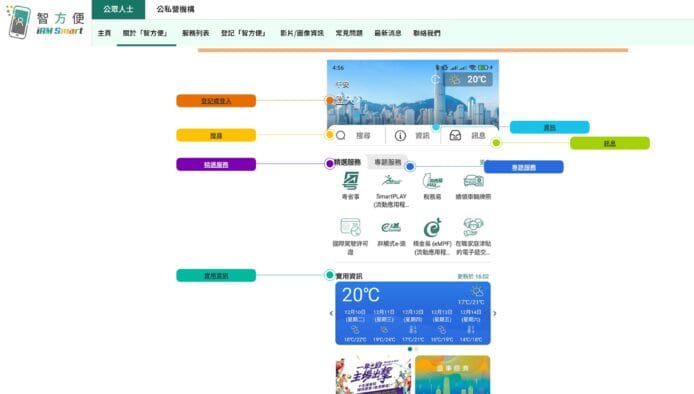This screenshot has height=394, width=694.
Task: Click the purple dot marker beside 精選服務
Action: pyautogui.click(x=329, y=164)
